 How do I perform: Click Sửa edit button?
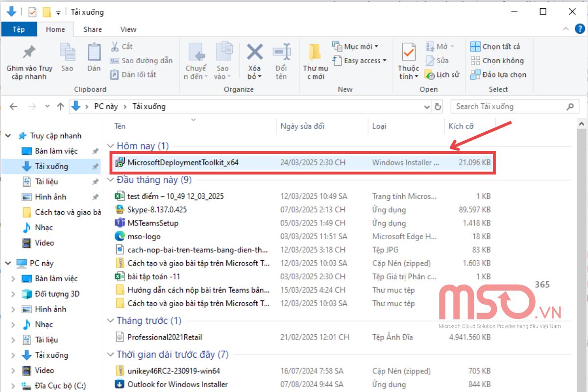pyautogui.click(x=436, y=61)
